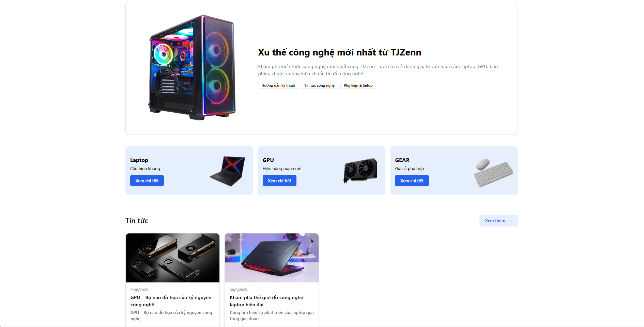Open article titled GPU – Bộ não đồ họa
The image size is (644, 327).
point(171,301)
